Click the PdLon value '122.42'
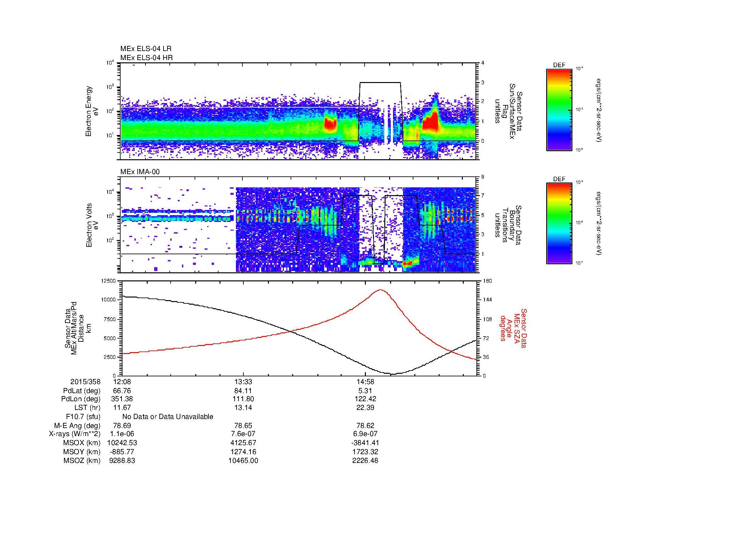This screenshot has height=534, width=756. 365,399
